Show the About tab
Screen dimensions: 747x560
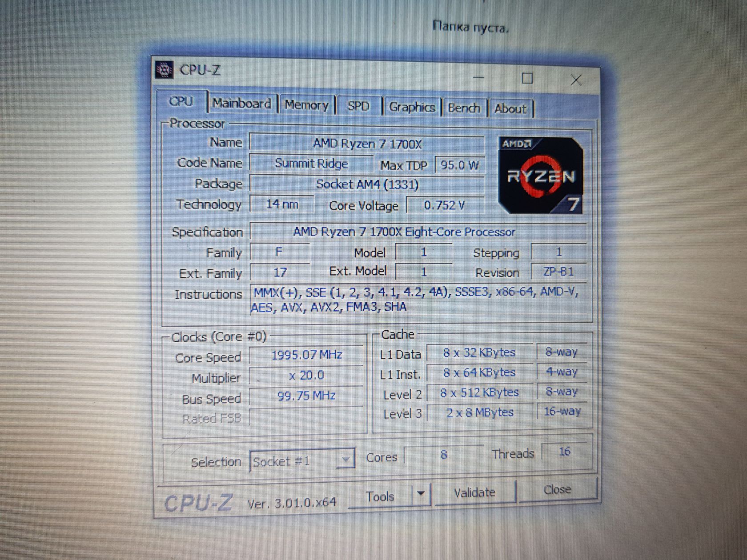click(510, 109)
